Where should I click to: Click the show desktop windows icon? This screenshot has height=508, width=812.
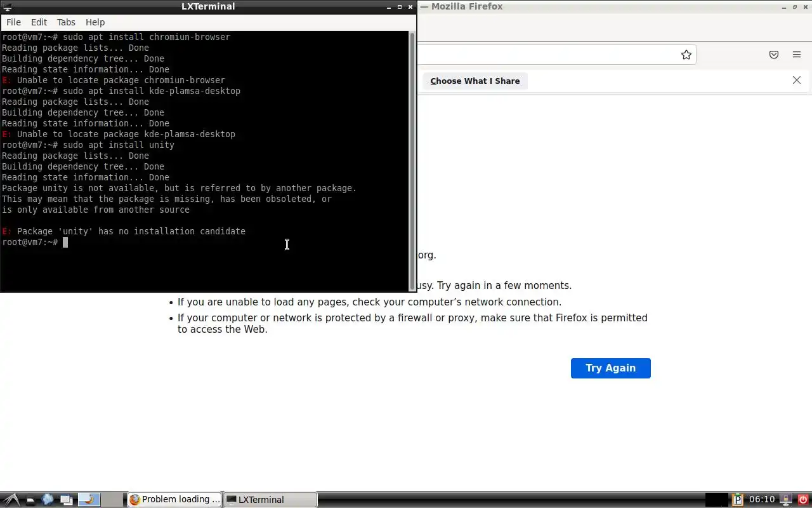66,500
